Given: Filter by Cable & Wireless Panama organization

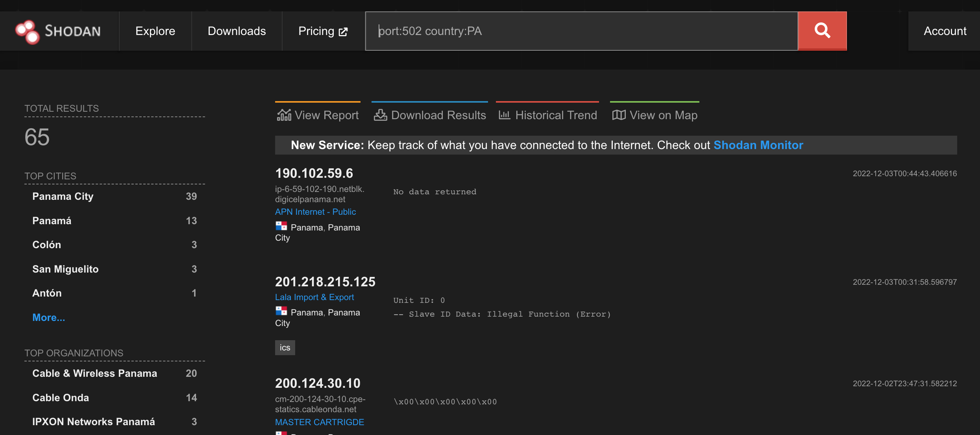Looking at the screenshot, I should click(94, 373).
